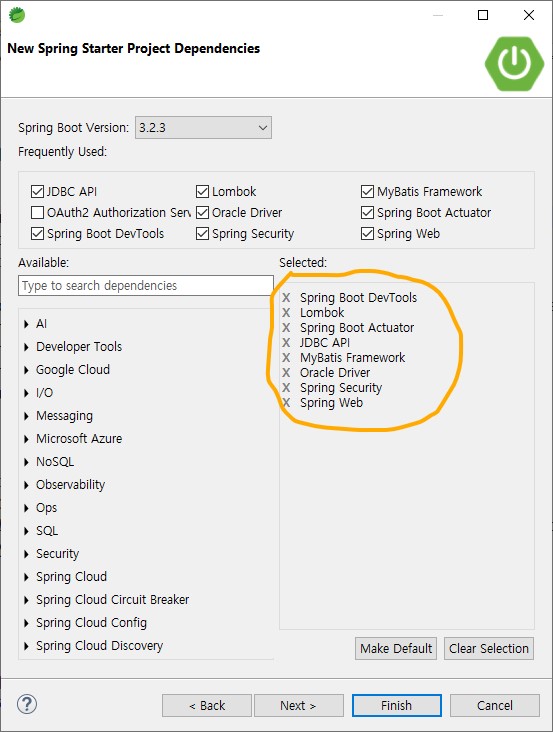The height and width of the screenshot is (732, 553).
Task: Expand Spring Cloud Circuit Breaker category
Action: point(26,600)
